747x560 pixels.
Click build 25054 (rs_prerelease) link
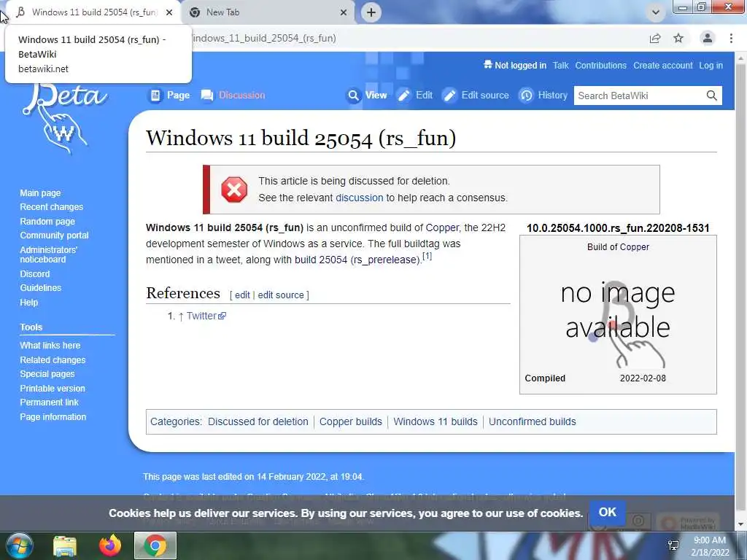(x=357, y=260)
